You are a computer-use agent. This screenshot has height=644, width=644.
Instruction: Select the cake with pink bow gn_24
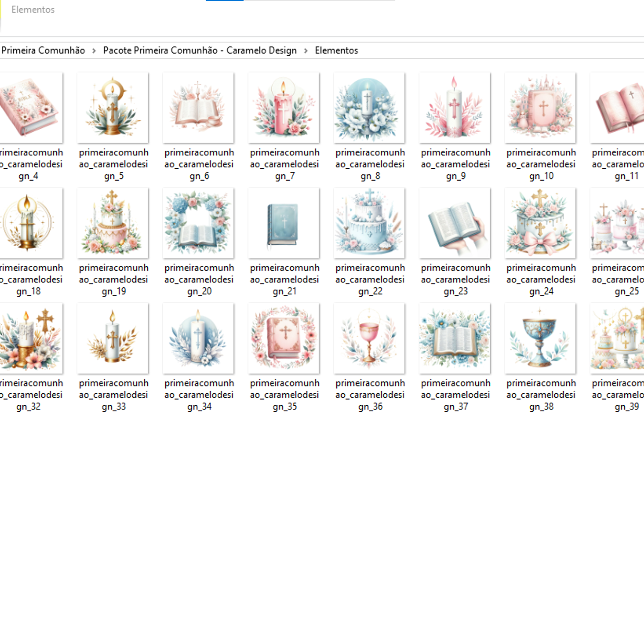pos(540,223)
